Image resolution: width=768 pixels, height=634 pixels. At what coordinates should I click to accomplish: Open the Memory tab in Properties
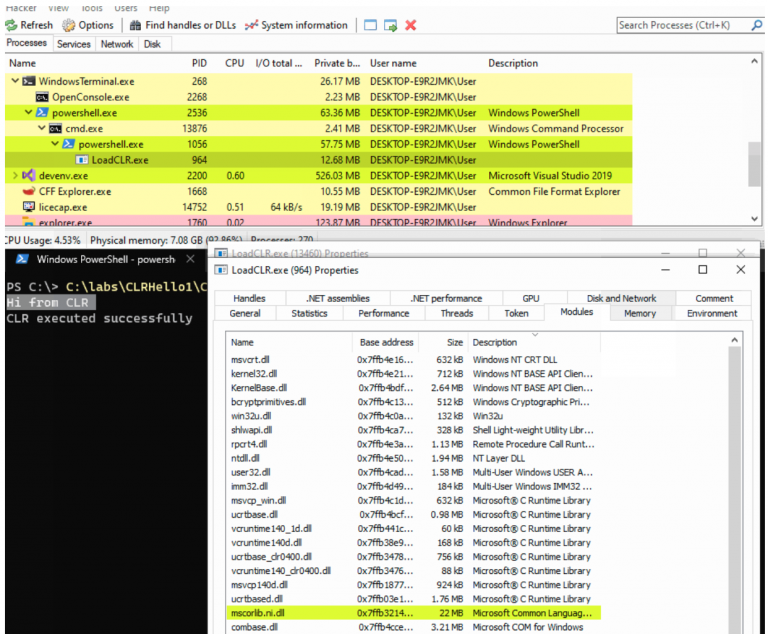(x=640, y=314)
